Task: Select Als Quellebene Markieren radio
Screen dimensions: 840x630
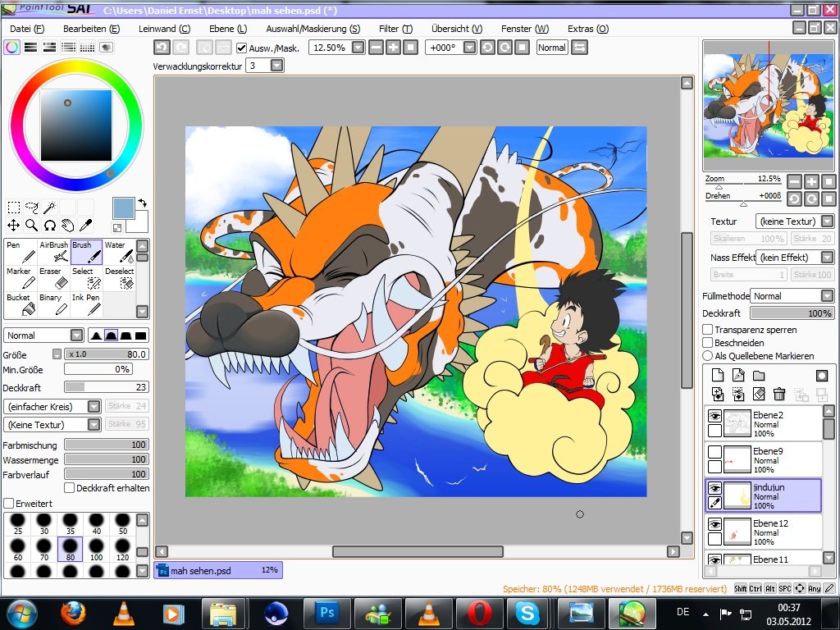Action: 708,356
